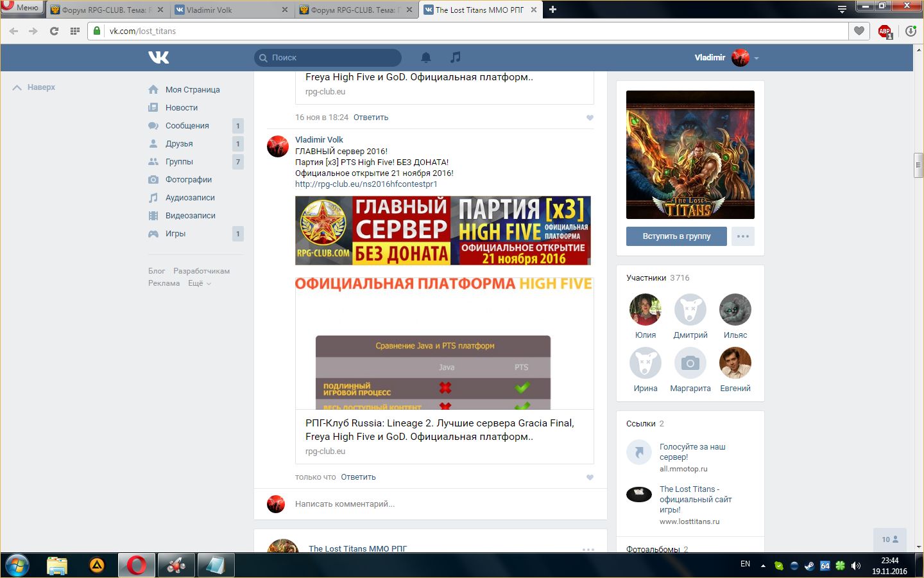Open Друзья in the left menu
The image size is (924, 578).
point(179,144)
